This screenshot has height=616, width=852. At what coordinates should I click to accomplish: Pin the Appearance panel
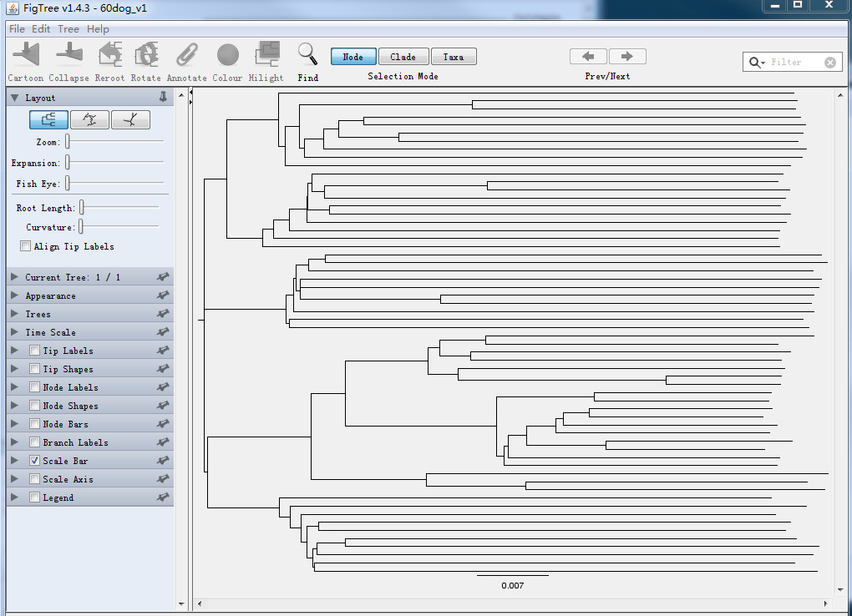point(163,295)
